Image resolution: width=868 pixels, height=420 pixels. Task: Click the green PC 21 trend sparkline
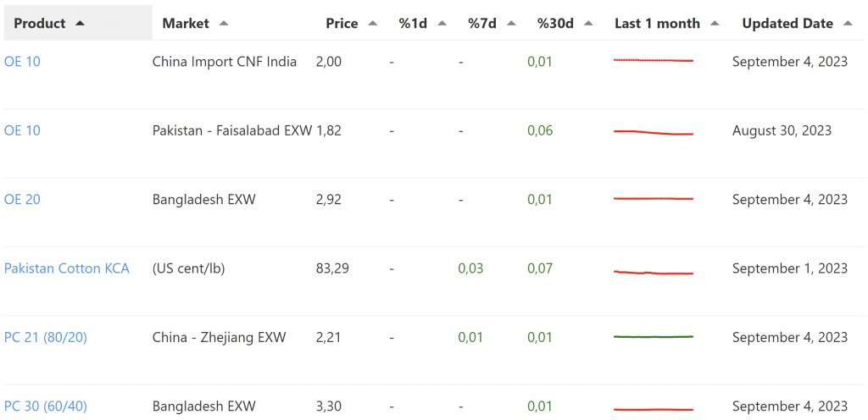tap(653, 337)
